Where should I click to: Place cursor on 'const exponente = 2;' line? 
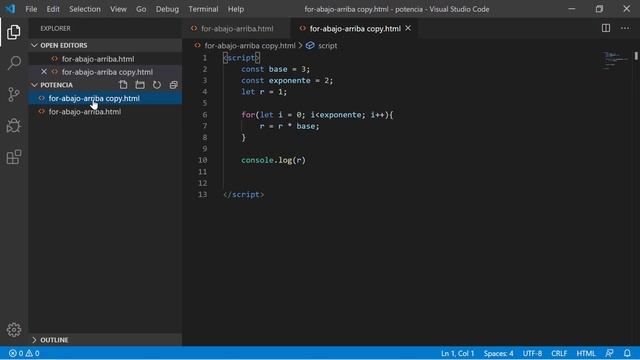coord(287,80)
